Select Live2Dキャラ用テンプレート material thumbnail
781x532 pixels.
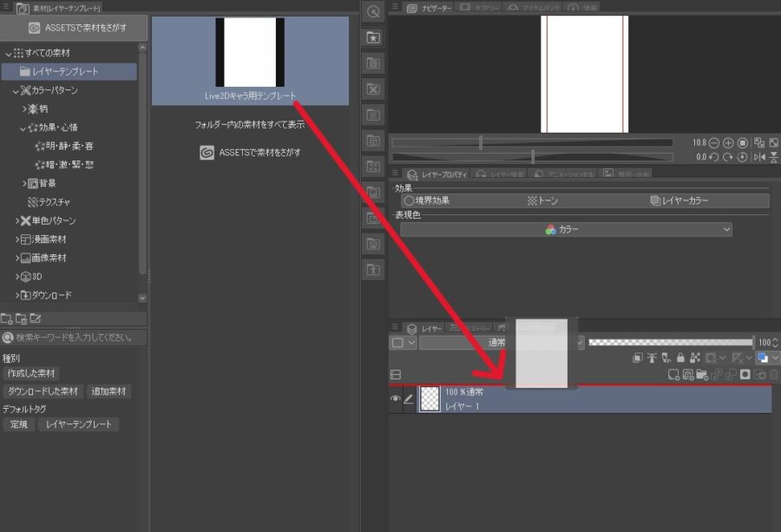(250, 60)
